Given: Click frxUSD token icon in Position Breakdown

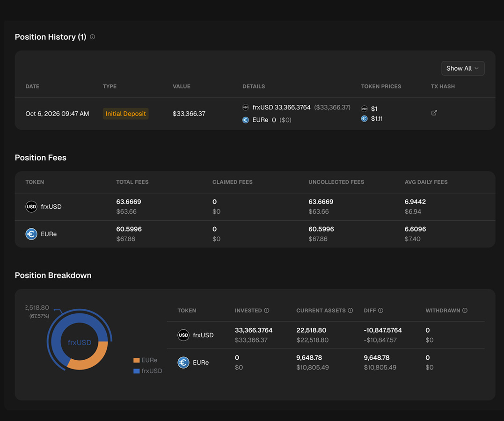Looking at the screenshot, I should (183, 335).
